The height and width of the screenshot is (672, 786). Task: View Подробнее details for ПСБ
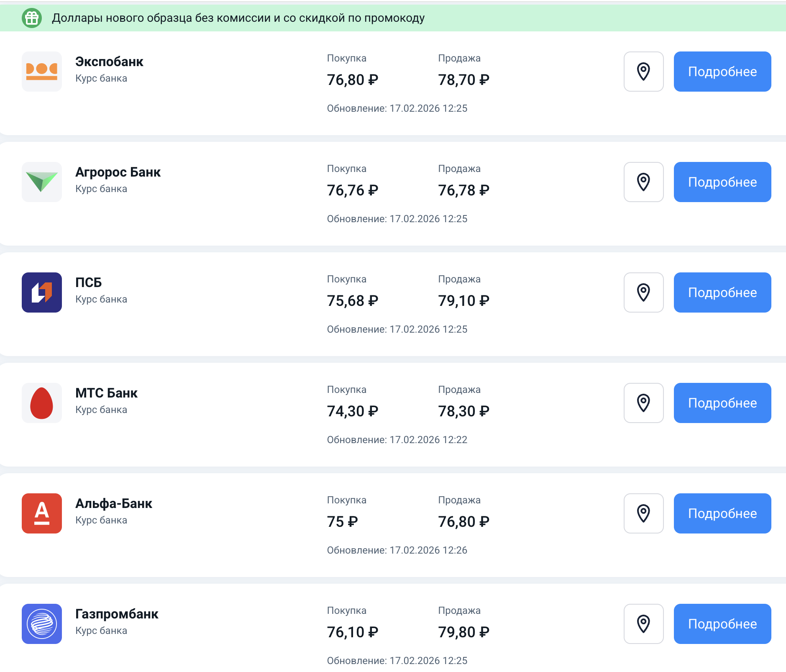click(722, 292)
